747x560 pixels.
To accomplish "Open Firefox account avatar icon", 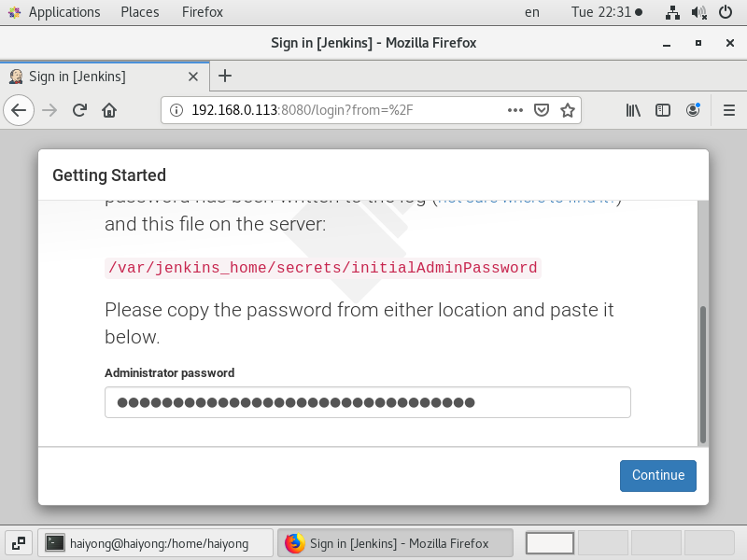I will click(693, 110).
